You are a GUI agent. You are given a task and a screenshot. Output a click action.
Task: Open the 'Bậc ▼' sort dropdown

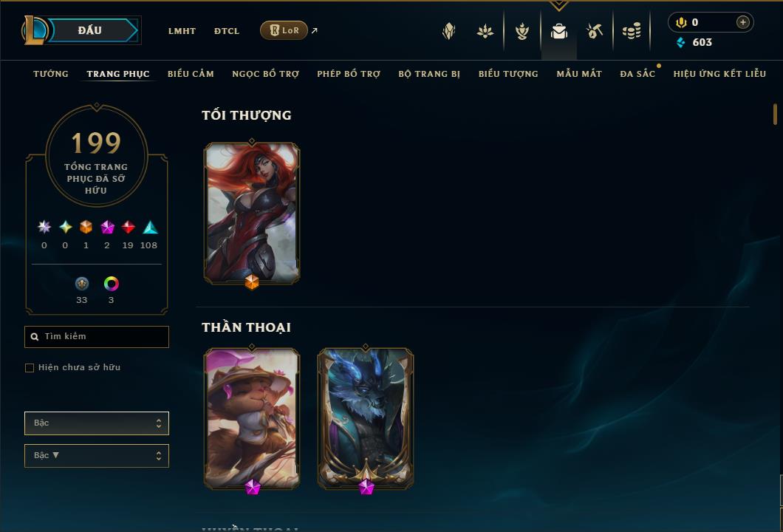[x=96, y=456]
